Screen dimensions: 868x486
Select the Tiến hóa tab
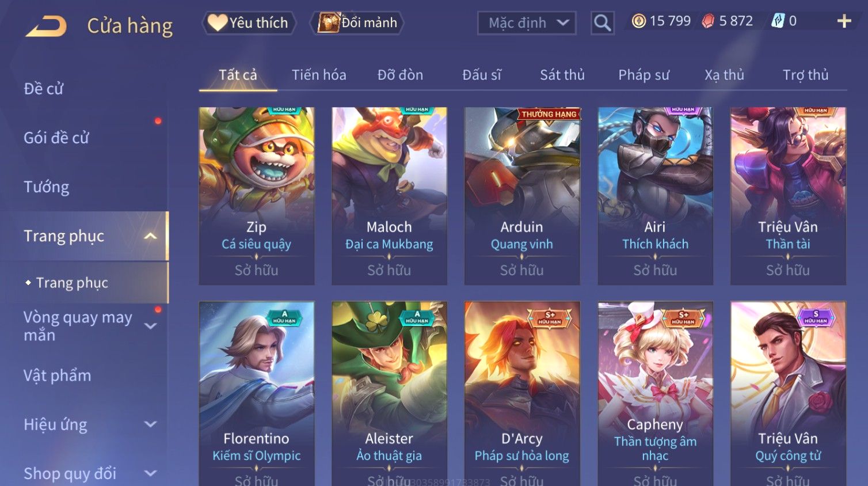pyautogui.click(x=319, y=75)
